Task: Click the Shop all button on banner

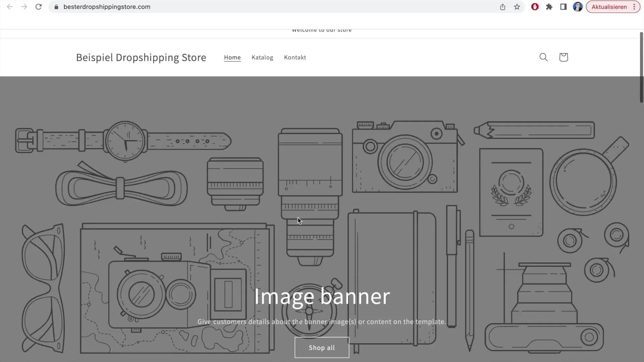Action: point(322,347)
